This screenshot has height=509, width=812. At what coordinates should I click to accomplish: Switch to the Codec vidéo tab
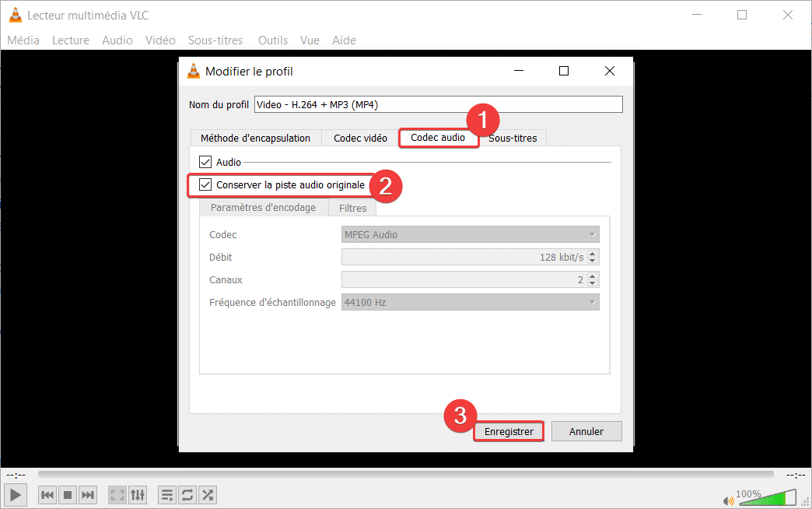click(x=359, y=137)
